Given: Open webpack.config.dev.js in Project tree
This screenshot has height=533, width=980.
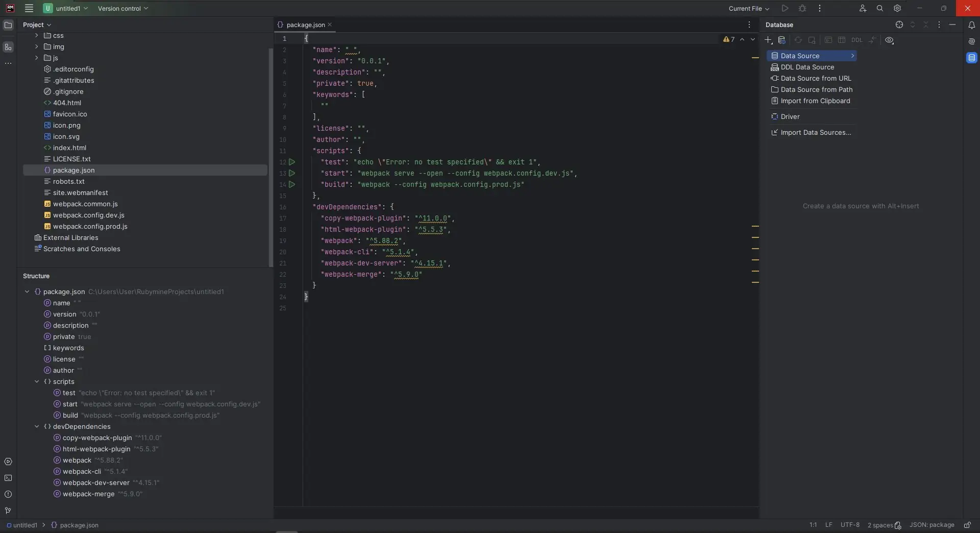Looking at the screenshot, I should tap(88, 215).
